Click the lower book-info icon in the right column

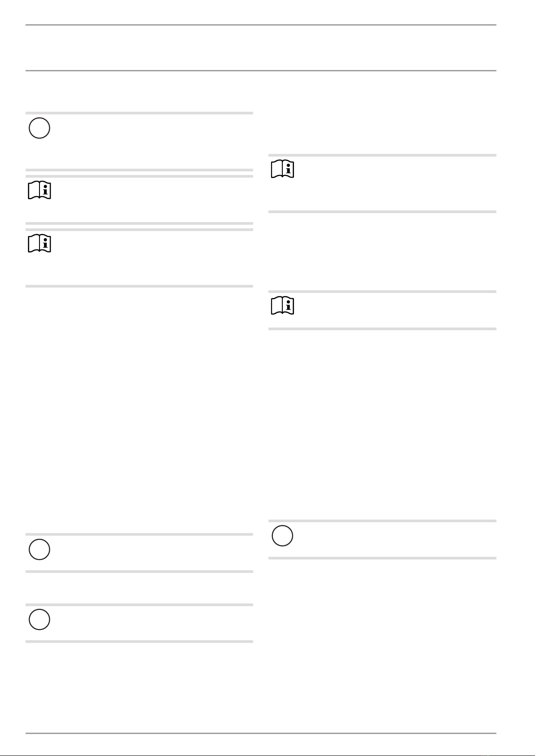[x=282, y=306]
